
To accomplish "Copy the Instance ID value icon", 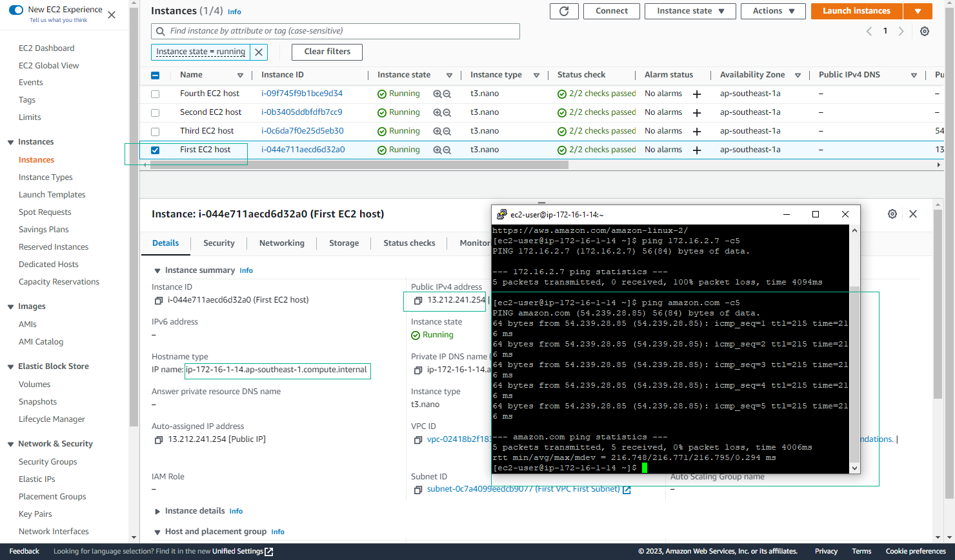I will [x=159, y=301].
